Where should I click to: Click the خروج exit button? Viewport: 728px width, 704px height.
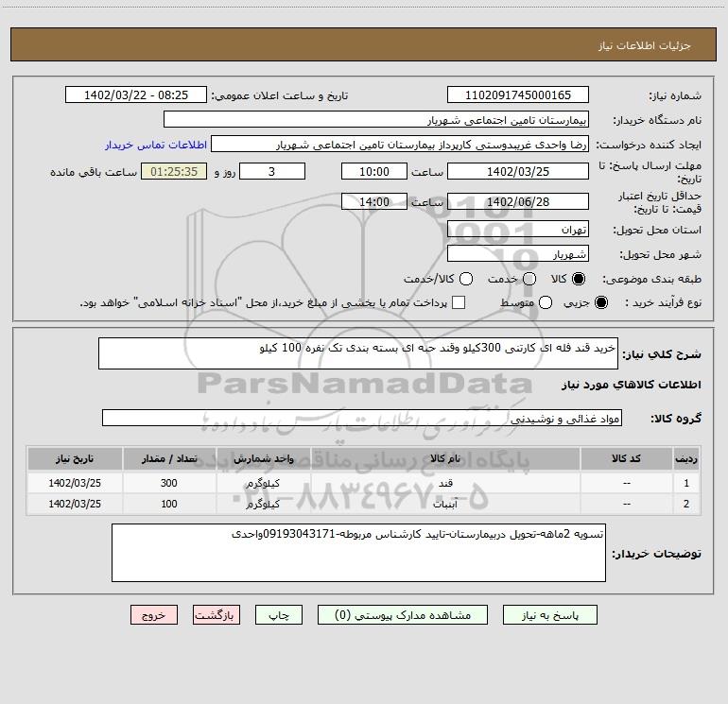tap(154, 615)
